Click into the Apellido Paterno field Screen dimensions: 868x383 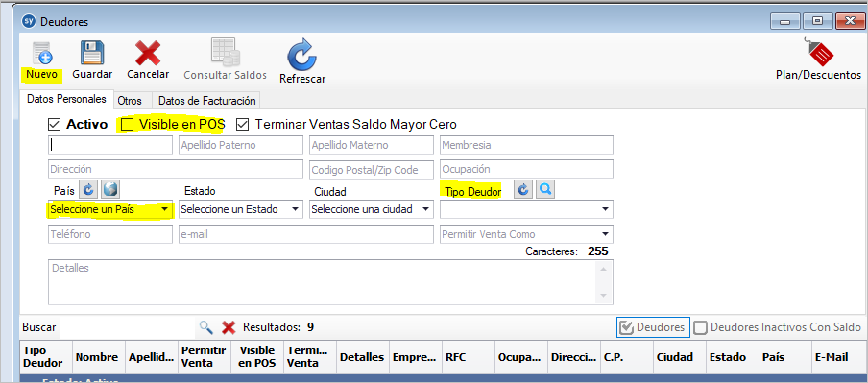(241, 145)
